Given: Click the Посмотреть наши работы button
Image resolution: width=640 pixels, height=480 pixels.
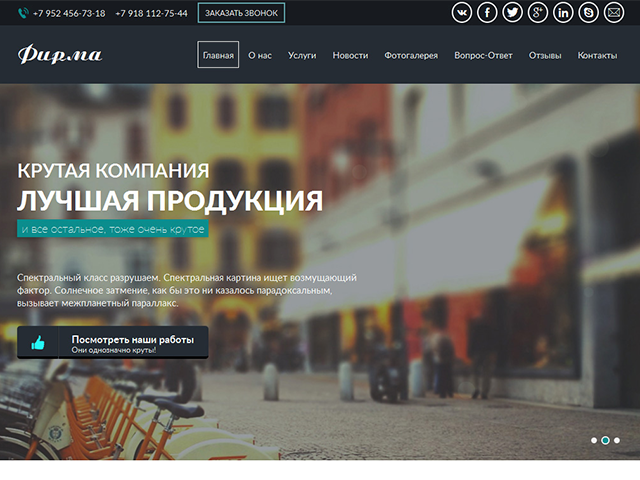Looking at the screenshot, I should pos(113,342).
